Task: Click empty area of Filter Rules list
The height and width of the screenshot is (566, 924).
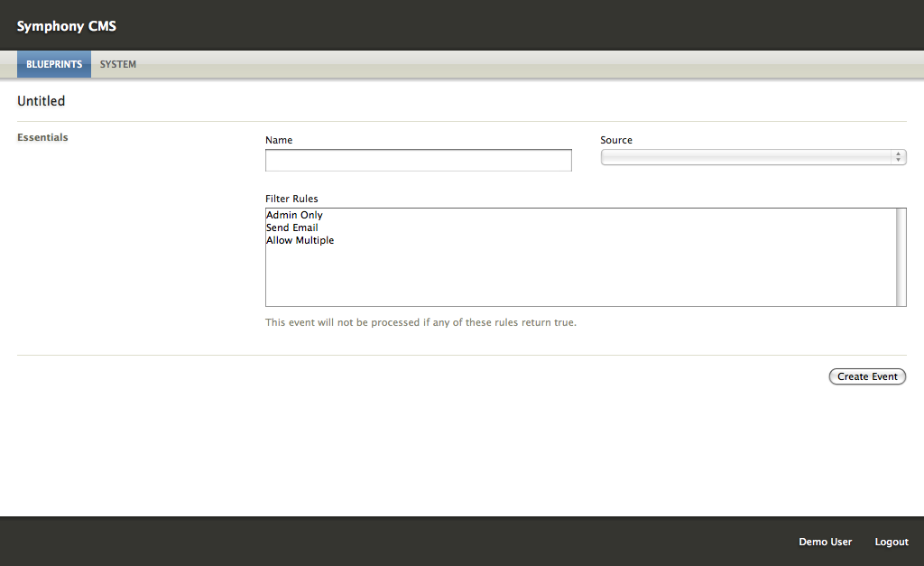Action: click(x=577, y=280)
